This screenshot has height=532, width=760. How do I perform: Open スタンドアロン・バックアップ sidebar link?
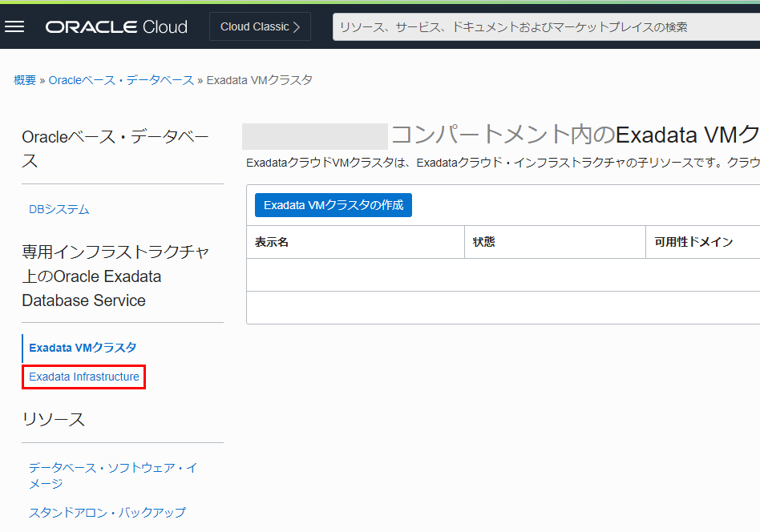(x=107, y=512)
